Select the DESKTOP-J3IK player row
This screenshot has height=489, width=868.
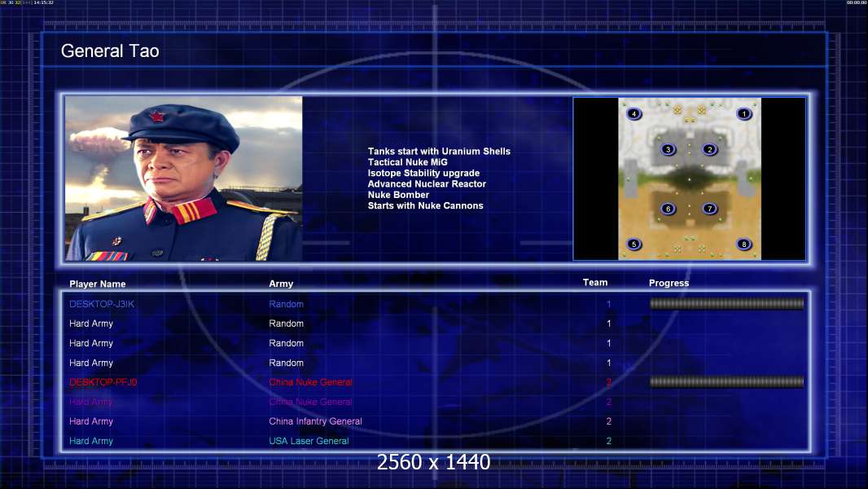tap(435, 304)
